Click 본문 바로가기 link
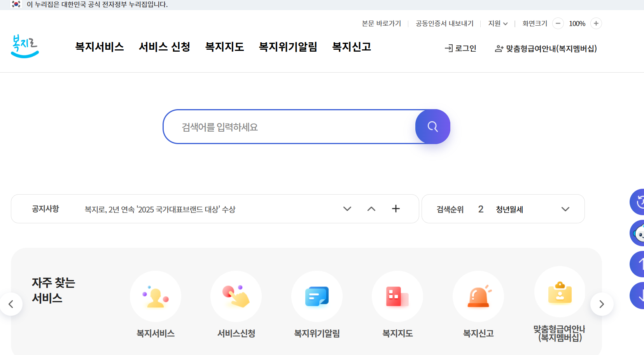Image resolution: width=644 pixels, height=355 pixels. (x=381, y=23)
